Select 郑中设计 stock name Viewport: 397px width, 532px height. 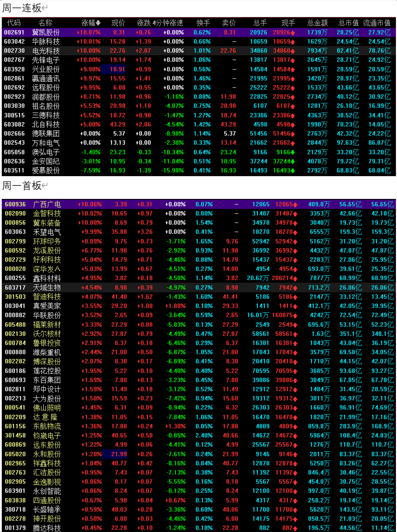pyautogui.click(x=47, y=390)
